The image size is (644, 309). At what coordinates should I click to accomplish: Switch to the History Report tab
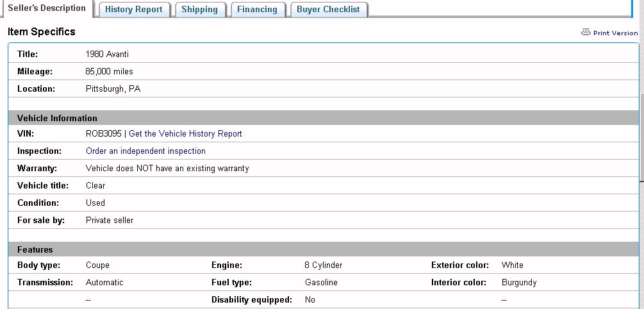point(134,10)
